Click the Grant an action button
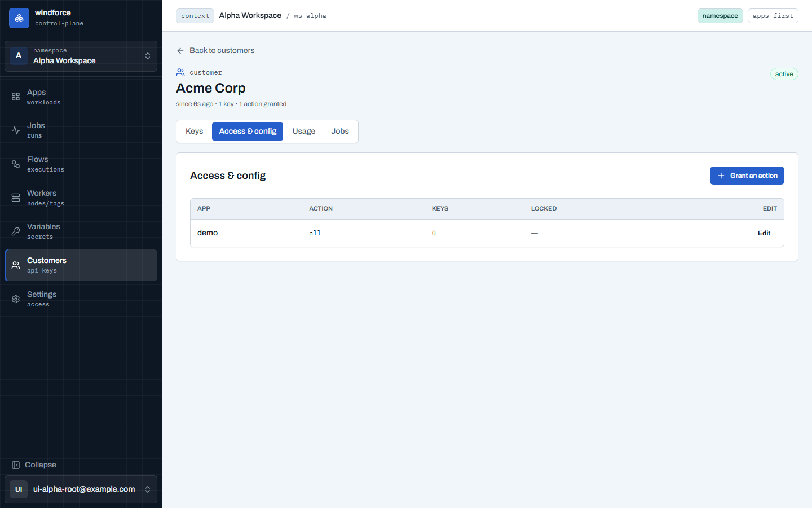 (747, 176)
